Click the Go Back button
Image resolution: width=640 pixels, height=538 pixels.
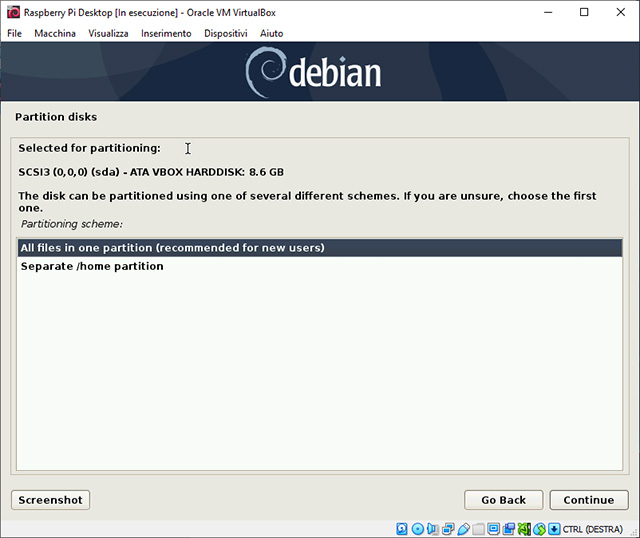[503, 500]
